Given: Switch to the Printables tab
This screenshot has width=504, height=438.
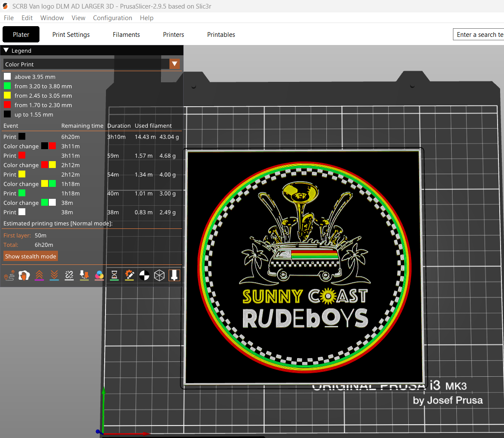Looking at the screenshot, I should [x=221, y=34].
